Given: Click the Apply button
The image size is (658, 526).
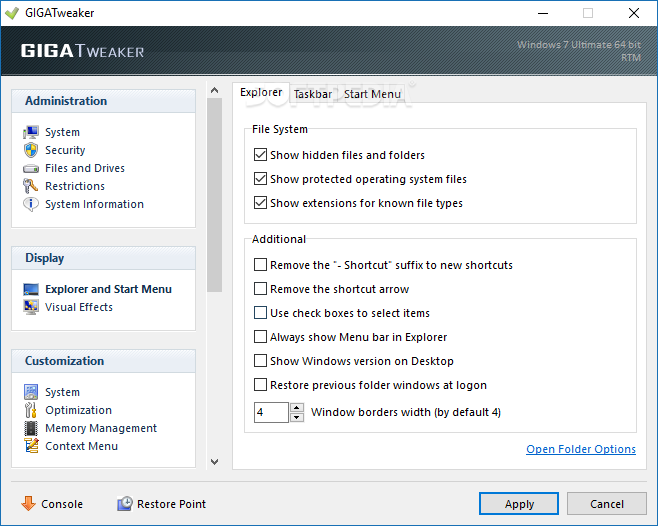Looking at the screenshot, I should pyautogui.click(x=519, y=503).
